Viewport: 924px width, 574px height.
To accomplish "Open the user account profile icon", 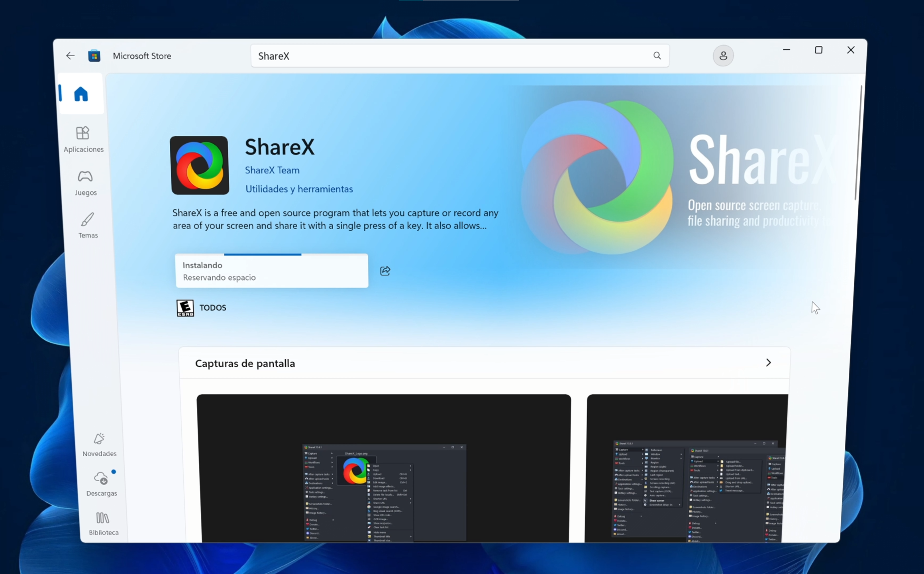I will [723, 56].
